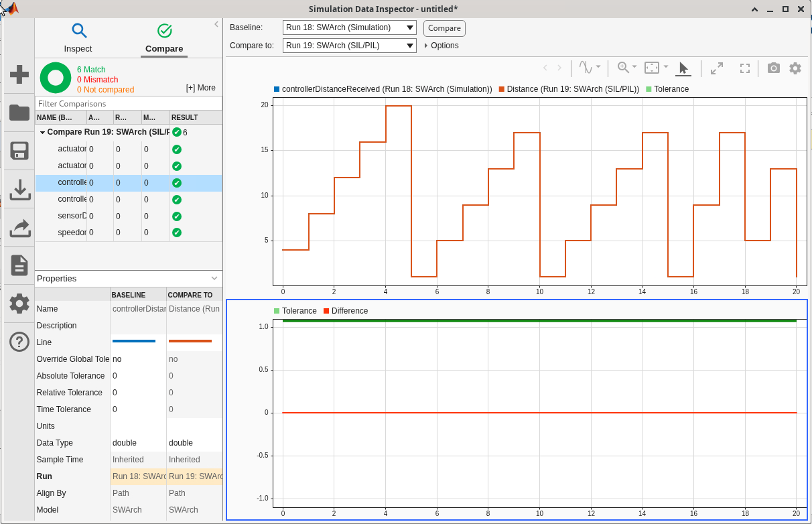Collapse the Compare Run 19 tree node
812x524 pixels.
42,132
